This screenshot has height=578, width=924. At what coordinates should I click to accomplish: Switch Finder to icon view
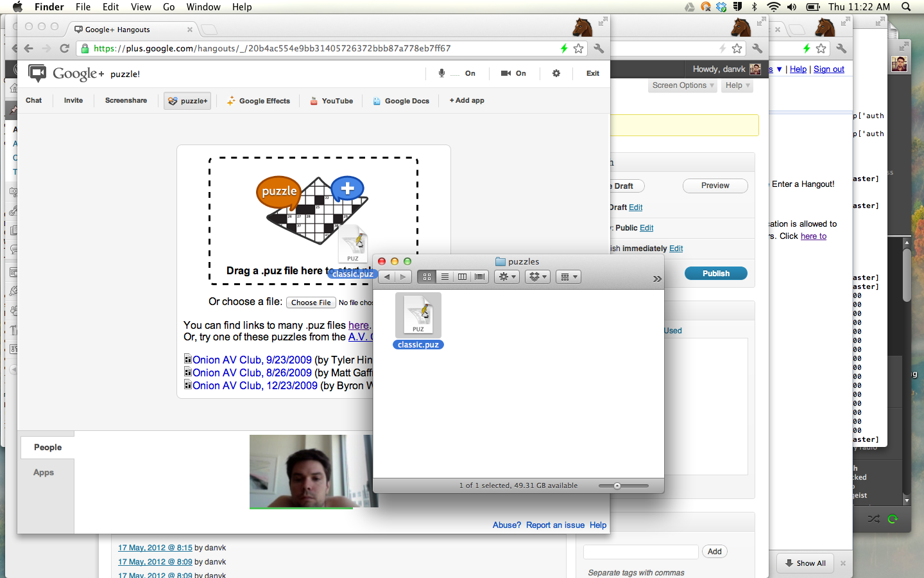click(426, 277)
